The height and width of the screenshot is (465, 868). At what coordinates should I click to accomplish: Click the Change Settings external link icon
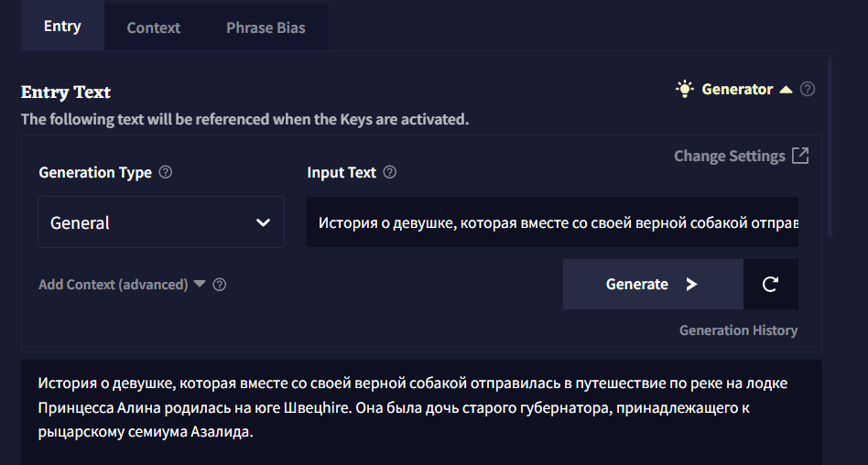click(800, 156)
